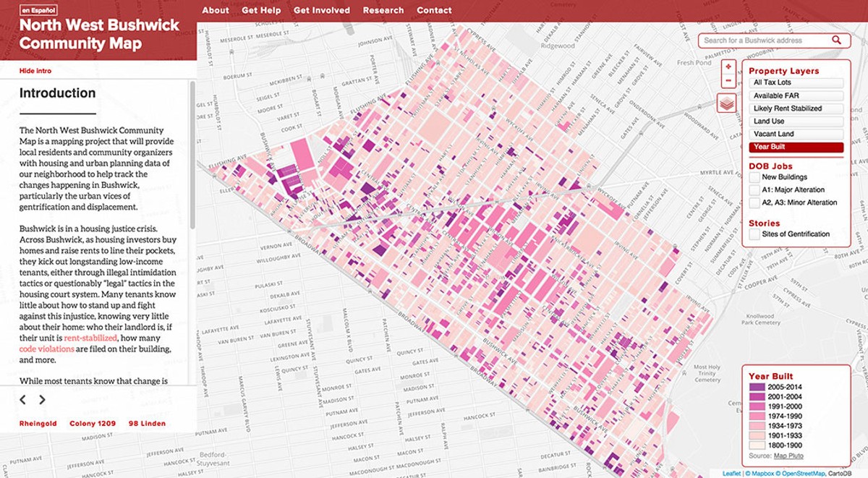Click the Most Holy Trinity Cemetery map label
Screen dimensions: 868x478
707,373
